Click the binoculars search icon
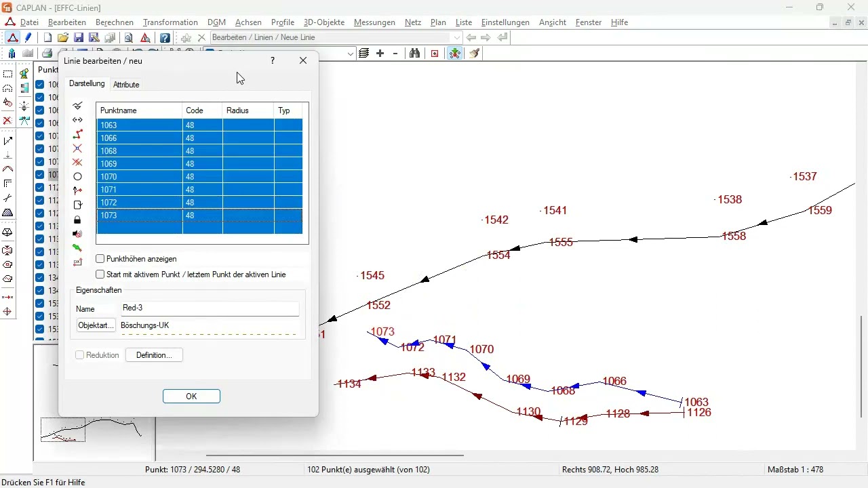Image resolution: width=868 pixels, height=488 pixels. pyautogui.click(x=415, y=54)
